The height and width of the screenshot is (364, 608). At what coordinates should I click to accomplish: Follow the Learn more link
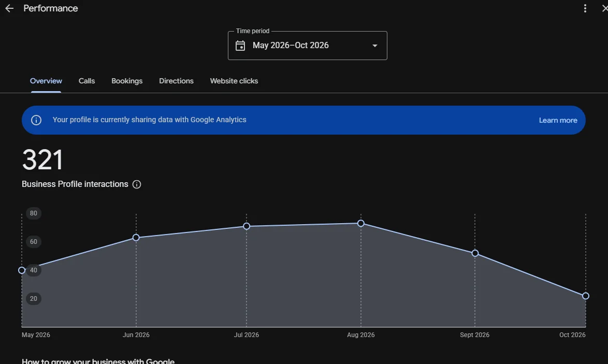tap(558, 120)
